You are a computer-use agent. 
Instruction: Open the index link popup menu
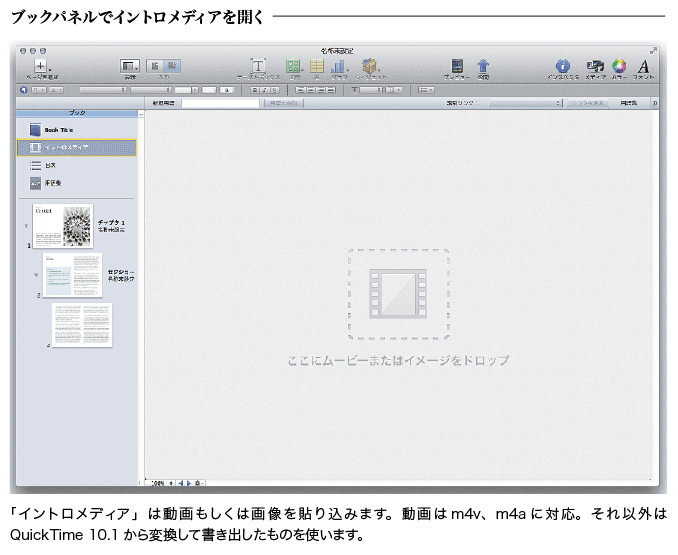(525, 103)
